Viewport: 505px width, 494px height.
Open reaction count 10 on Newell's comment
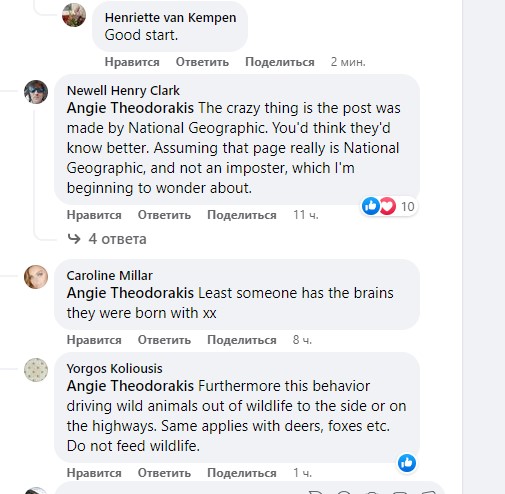407,207
